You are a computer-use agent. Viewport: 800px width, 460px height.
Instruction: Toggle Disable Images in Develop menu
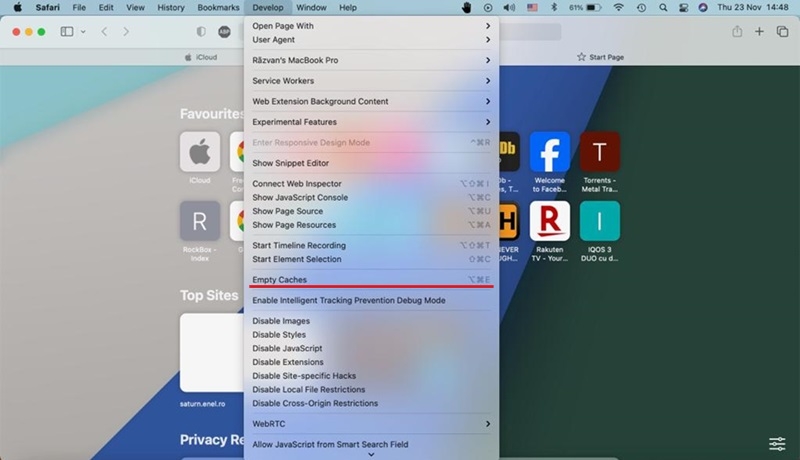281,321
